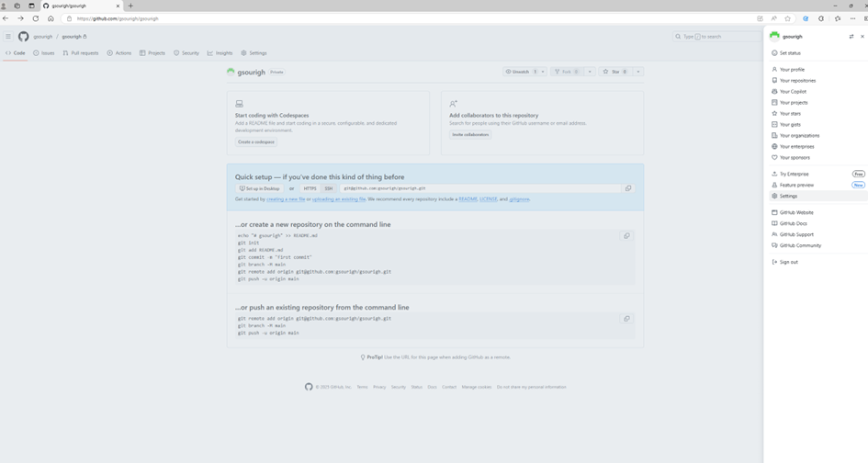Open the browser extensions puzzle icon

(821, 18)
